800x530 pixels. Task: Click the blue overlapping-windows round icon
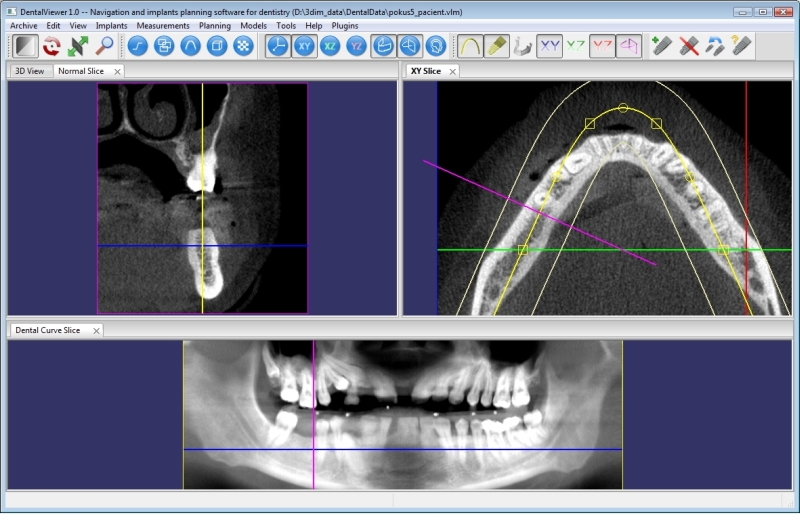[164, 46]
